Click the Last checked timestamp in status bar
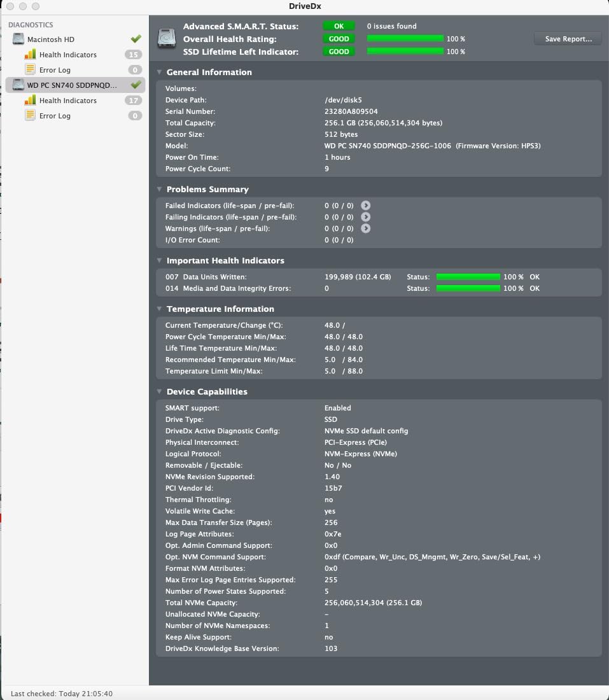Screen dimensions: 609x700 coord(62,694)
